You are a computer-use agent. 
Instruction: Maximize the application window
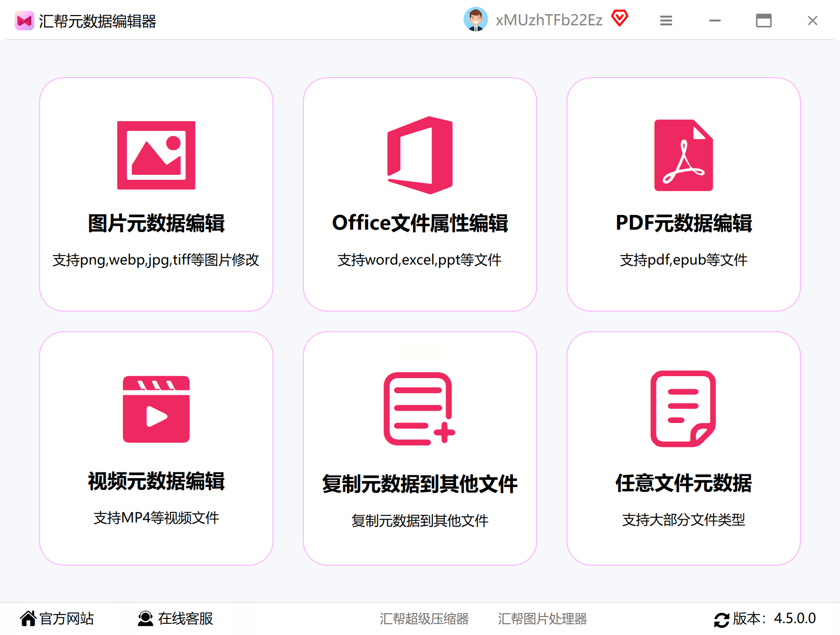point(764,21)
